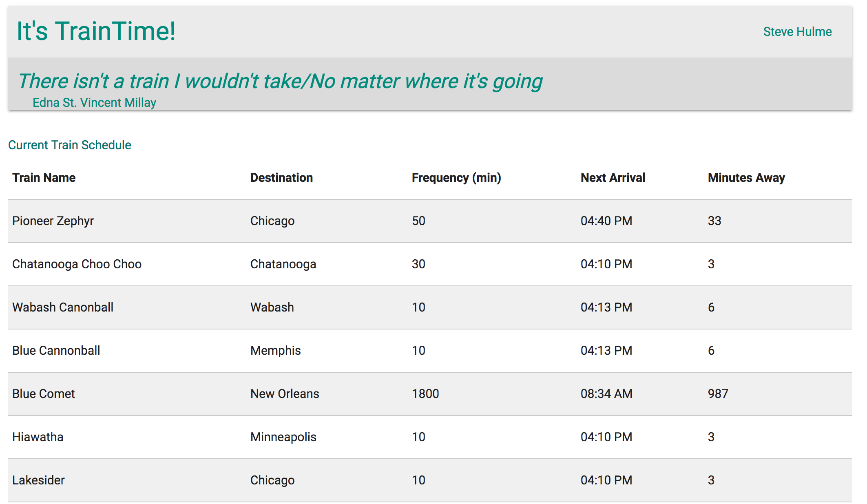Image resolution: width=867 pixels, height=504 pixels.
Task: Click the 1800 frequency value
Action: [x=425, y=394]
